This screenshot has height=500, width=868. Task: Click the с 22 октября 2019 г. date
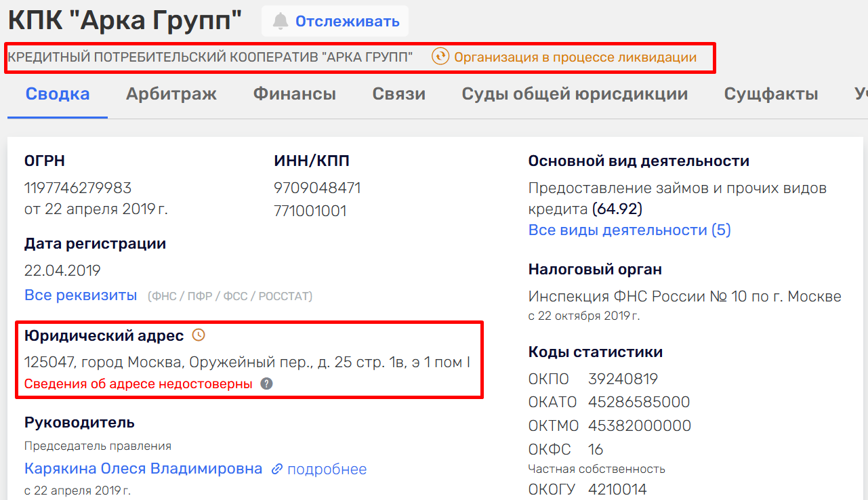584,316
